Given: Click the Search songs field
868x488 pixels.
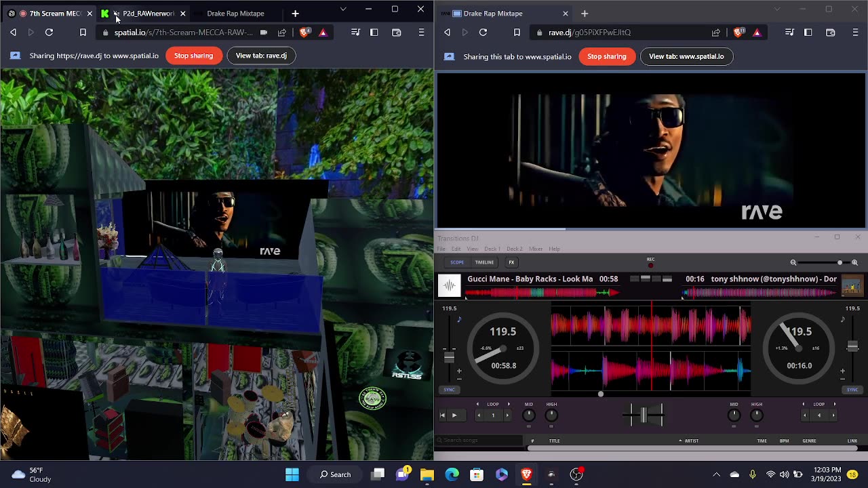Looking at the screenshot, I should (x=479, y=441).
